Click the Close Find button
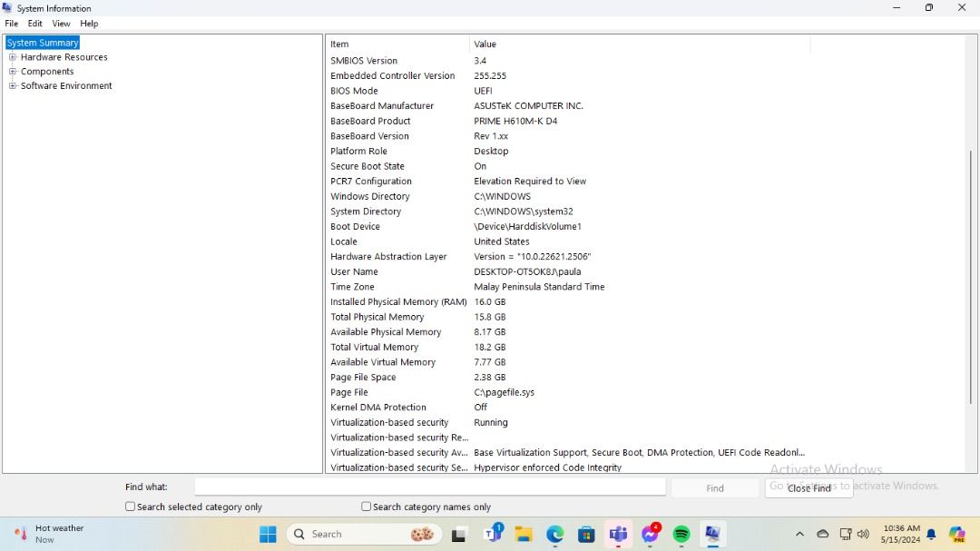The width and height of the screenshot is (980, 551). (808, 488)
